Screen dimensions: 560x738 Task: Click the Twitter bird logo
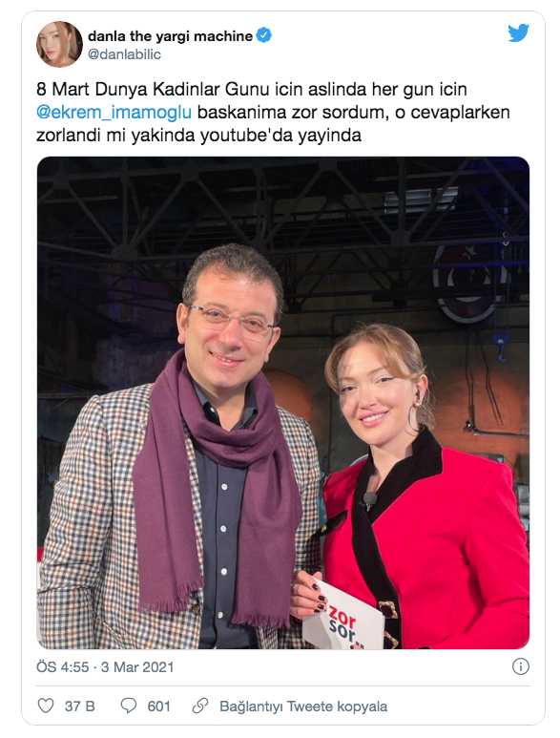point(518,33)
